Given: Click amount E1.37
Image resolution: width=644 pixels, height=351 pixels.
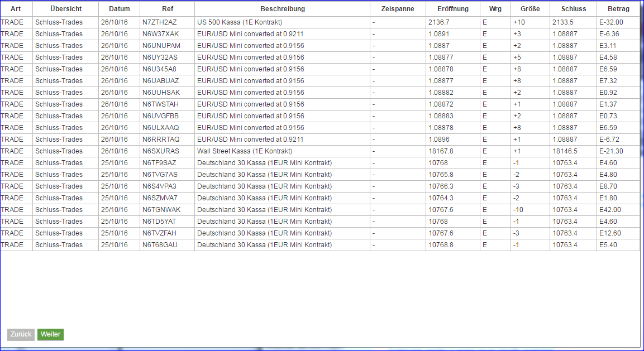Looking at the screenshot, I should click(608, 104).
